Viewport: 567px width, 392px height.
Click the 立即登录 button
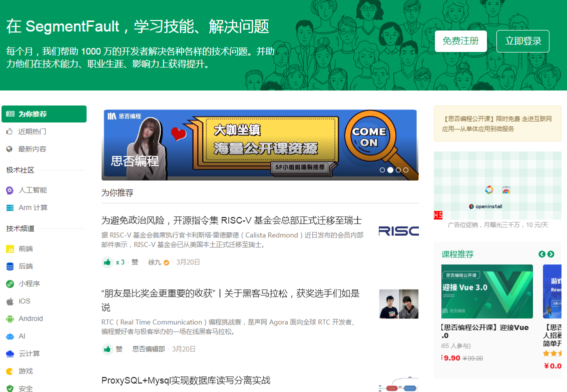[x=523, y=41]
